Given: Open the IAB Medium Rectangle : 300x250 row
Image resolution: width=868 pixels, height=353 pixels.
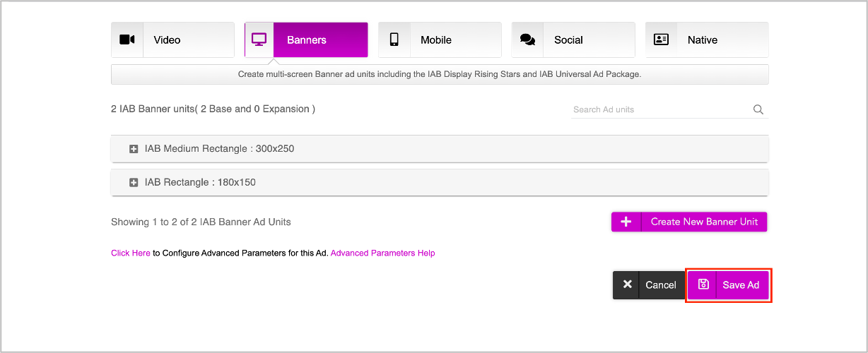Looking at the screenshot, I should (x=440, y=149).
